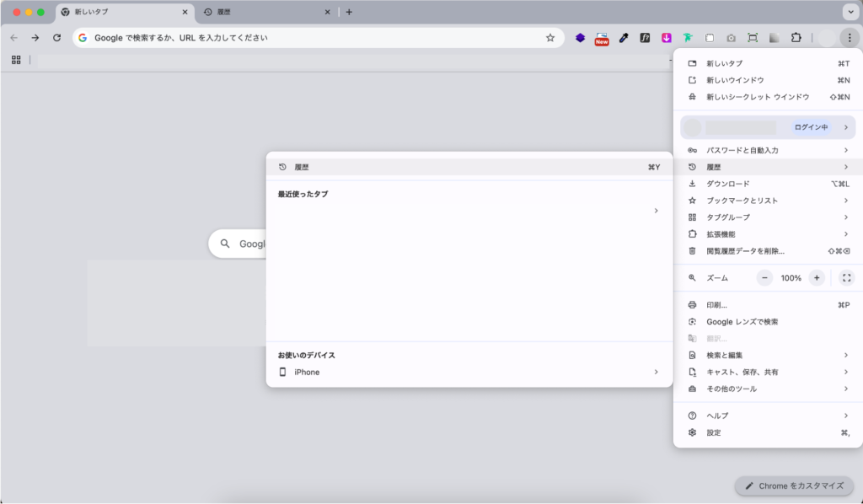The height and width of the screenshot is (504, 863).
Task: Choose ダウンロード in the Chrome menu
Action: 727,184
